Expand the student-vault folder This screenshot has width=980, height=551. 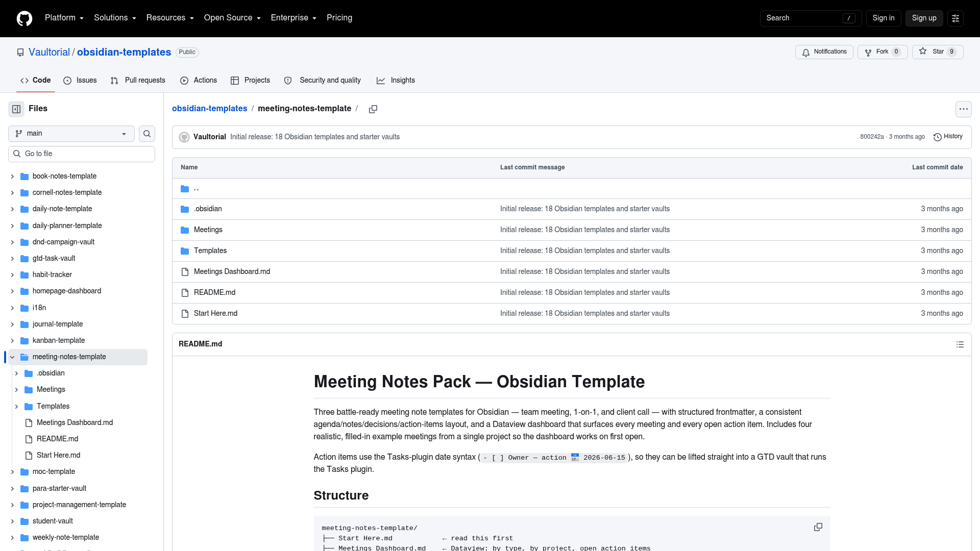pyautogui.click(x=12, y=521)
